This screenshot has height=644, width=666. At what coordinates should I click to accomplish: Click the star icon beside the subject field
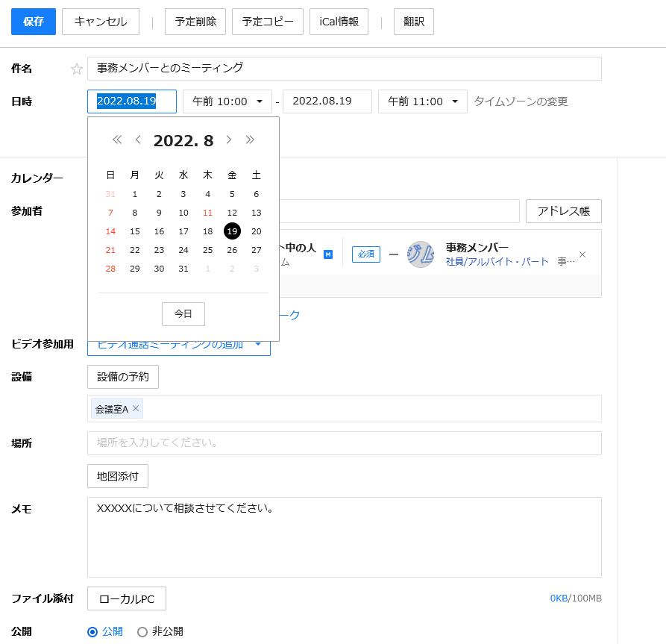[x=76, y=69]
